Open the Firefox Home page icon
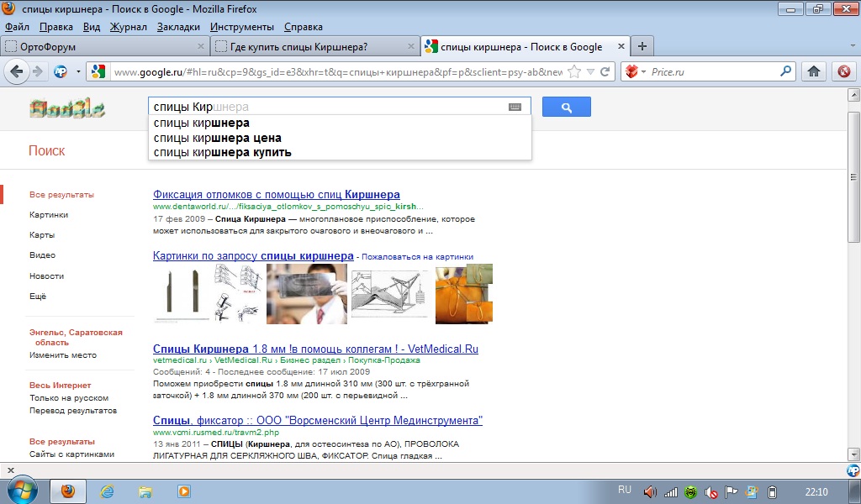 point(814,72)
